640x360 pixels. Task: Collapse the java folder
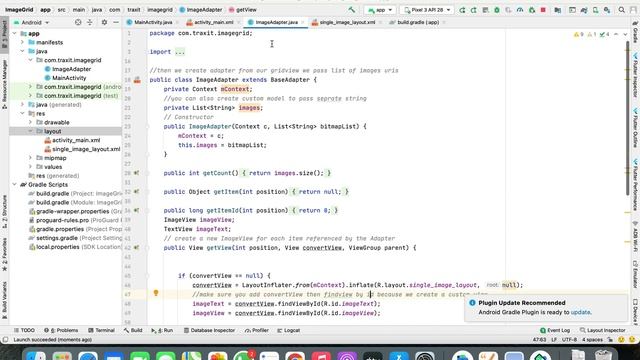tap(22, 51)
